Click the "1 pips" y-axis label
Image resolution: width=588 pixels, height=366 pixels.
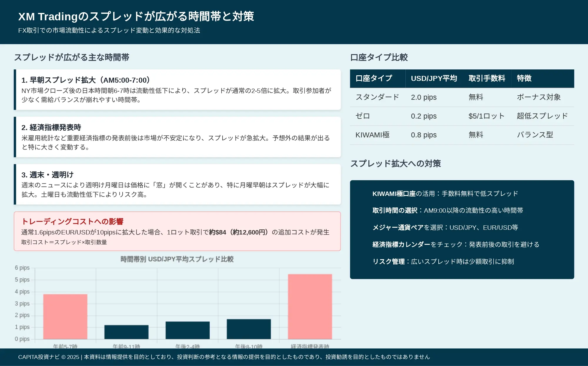click(x=22, y=327)
